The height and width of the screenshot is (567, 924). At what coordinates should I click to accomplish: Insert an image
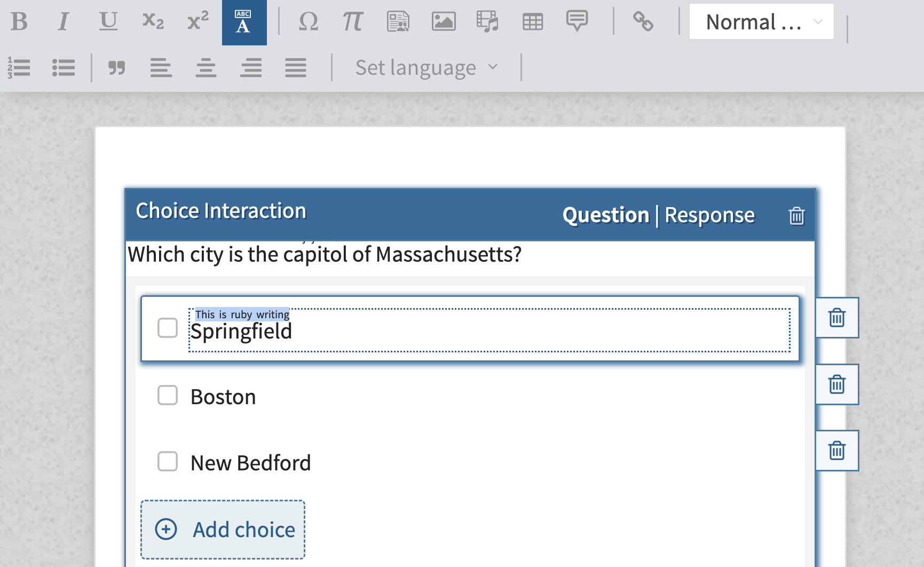click(443, 22)
